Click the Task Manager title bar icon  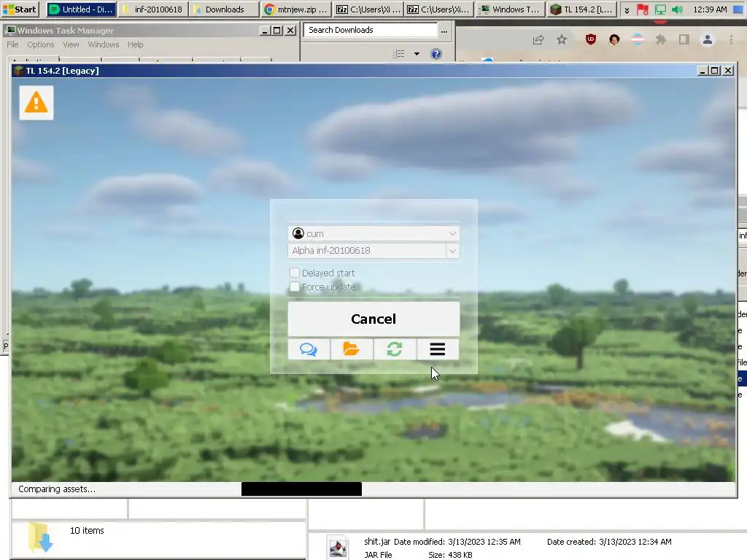pos(10,31)
